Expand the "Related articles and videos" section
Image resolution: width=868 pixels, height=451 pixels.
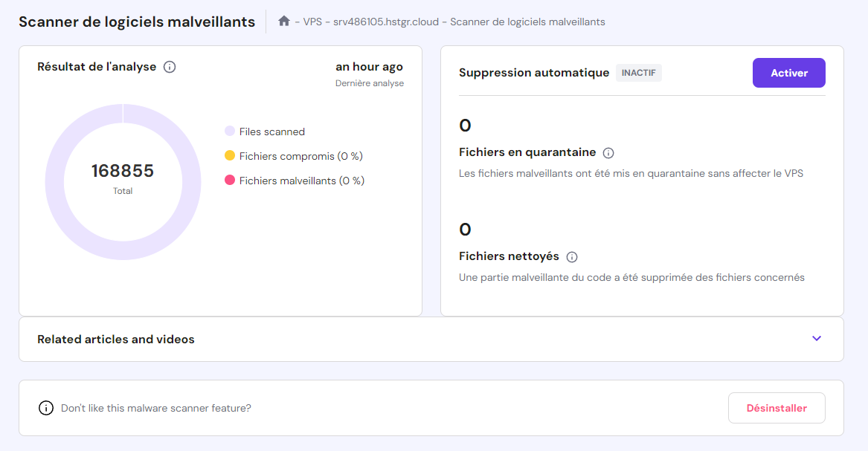[x=115, y=339]
